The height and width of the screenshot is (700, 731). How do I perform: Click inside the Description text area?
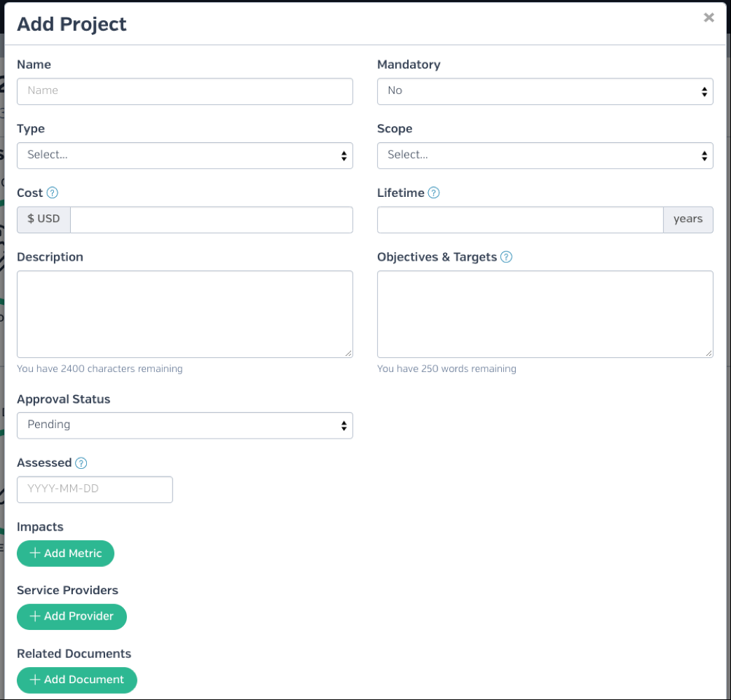click(x=184, y=313)
